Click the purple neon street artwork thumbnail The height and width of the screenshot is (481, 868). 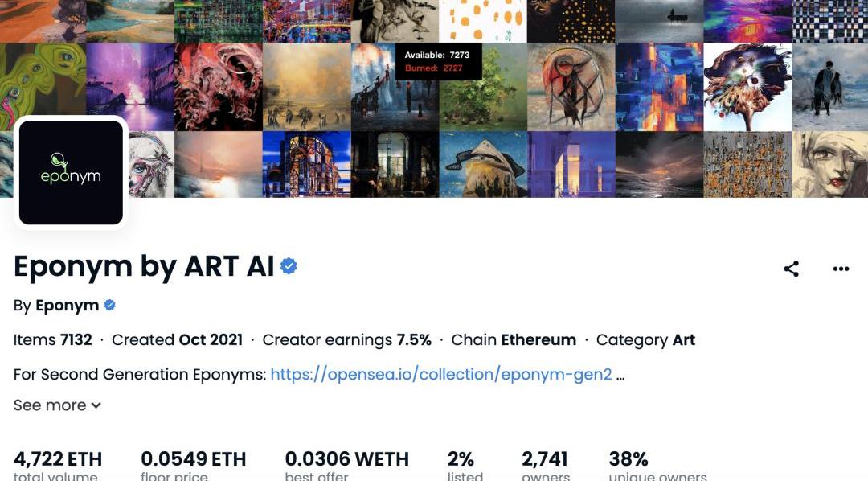pos(130,87)
